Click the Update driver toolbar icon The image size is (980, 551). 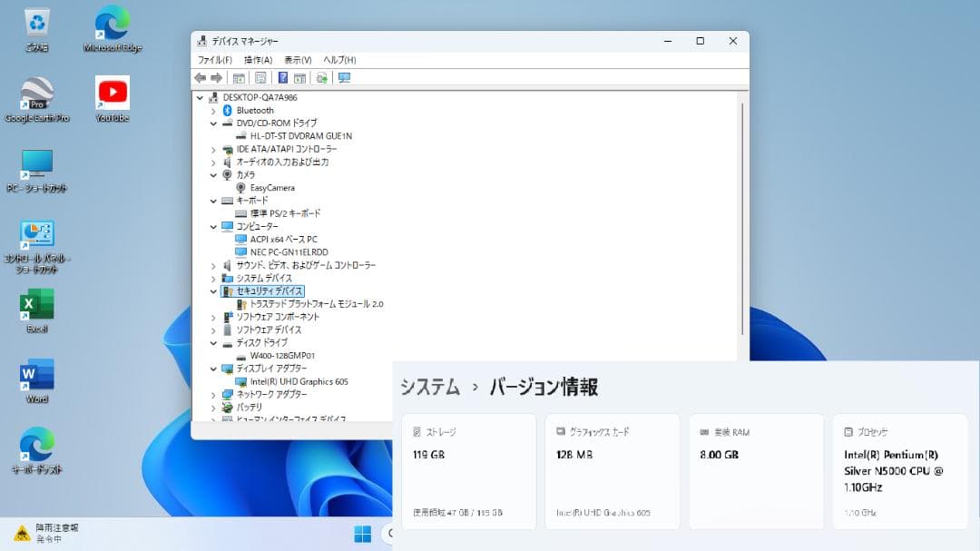[320, 78]
